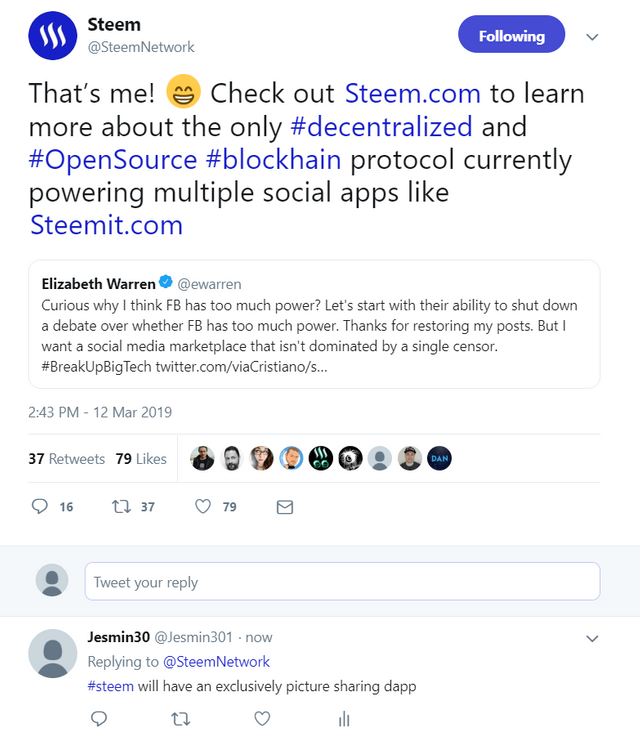Reply to Jesmin30's tweet using bubble icon
The image size is (640, 735).
99,719
